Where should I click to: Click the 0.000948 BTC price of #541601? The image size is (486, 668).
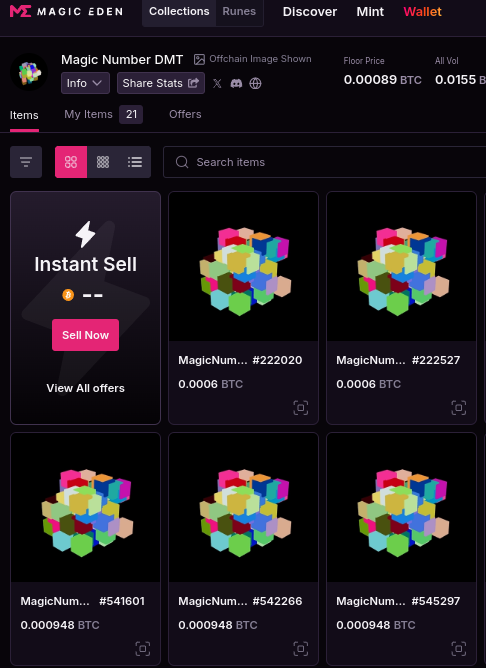coord(60,625)
